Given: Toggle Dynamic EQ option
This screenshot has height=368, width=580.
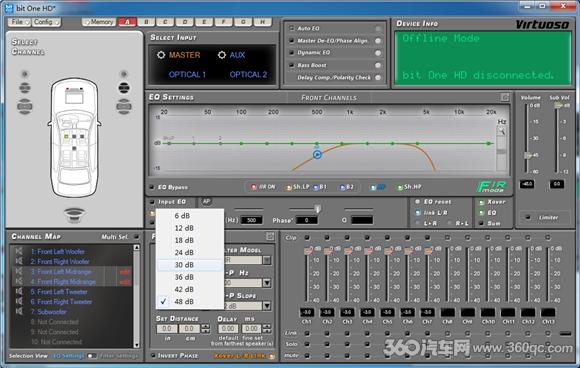Looking at the screenshot, I should click(x=378, y=53).
